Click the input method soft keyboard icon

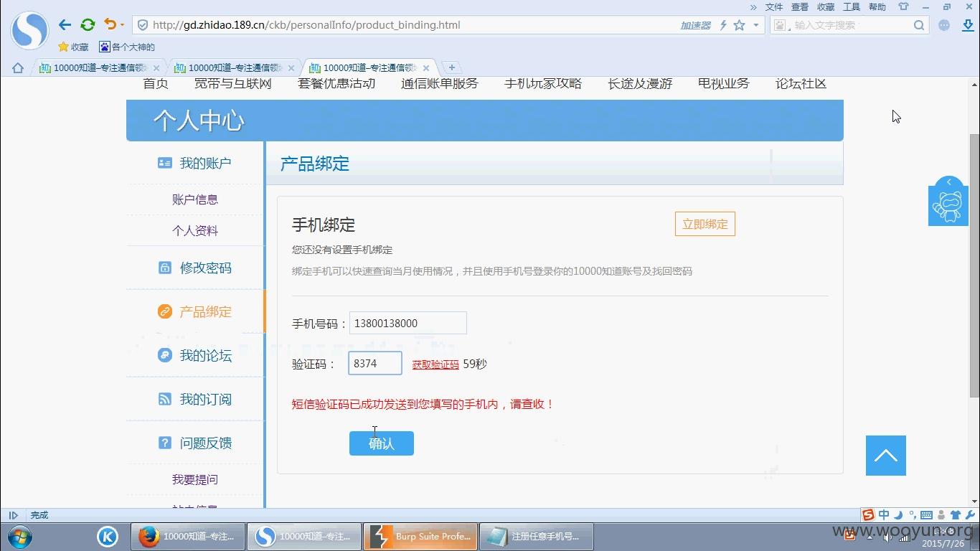926,514
